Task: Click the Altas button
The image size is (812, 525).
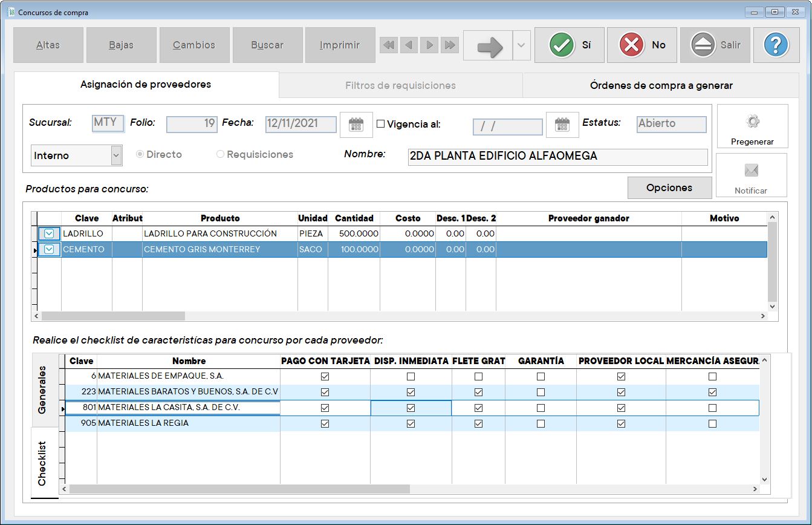Action: [x=48, y=45]
